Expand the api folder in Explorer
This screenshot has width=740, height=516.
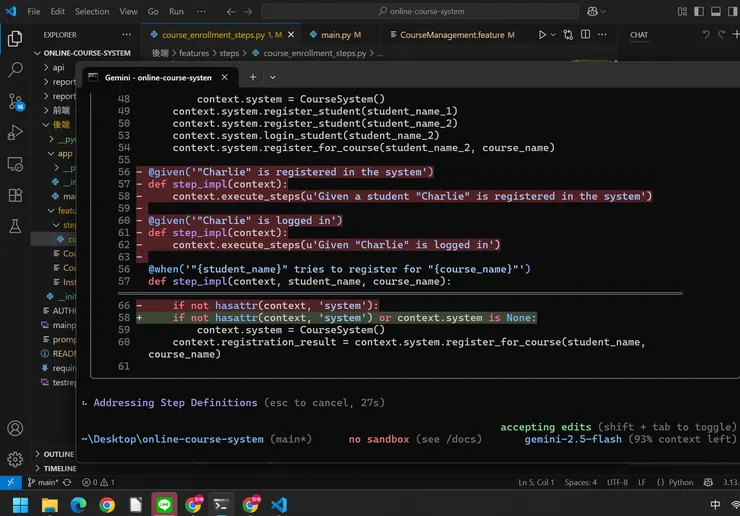pos(58,68)
